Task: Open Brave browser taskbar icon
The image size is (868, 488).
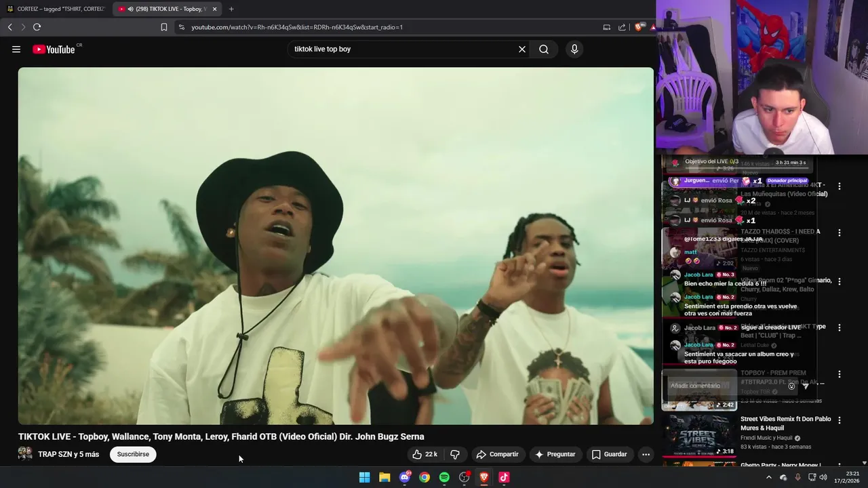Action: tap(484, 477)
